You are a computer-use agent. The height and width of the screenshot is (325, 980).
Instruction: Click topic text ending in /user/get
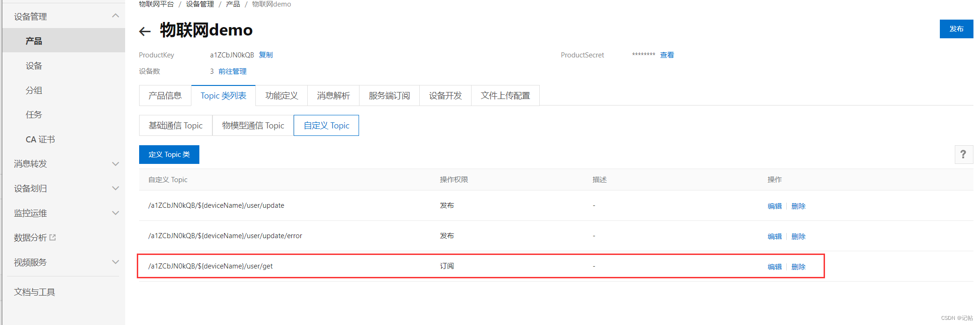coord(211,266)
